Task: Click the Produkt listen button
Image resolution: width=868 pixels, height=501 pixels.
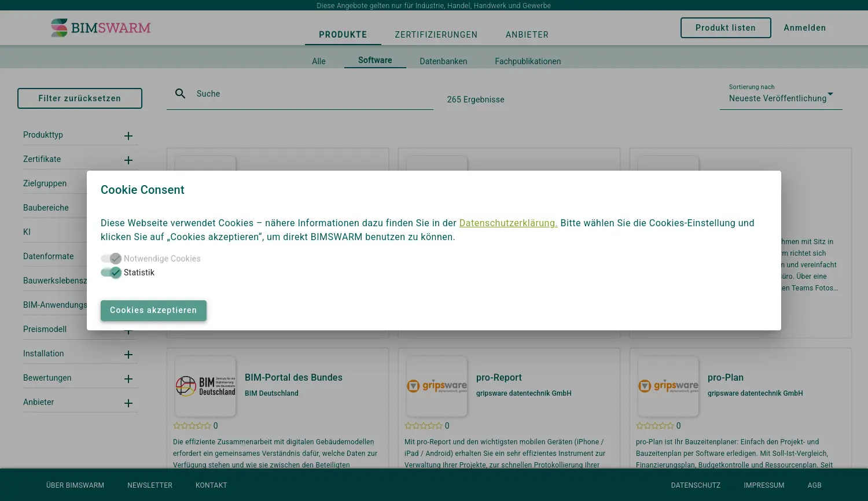Action: coord(726,28)
